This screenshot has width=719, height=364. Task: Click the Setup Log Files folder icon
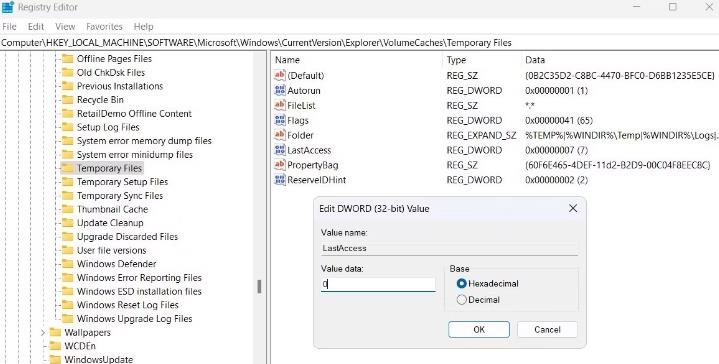click(x=67, y=127)
